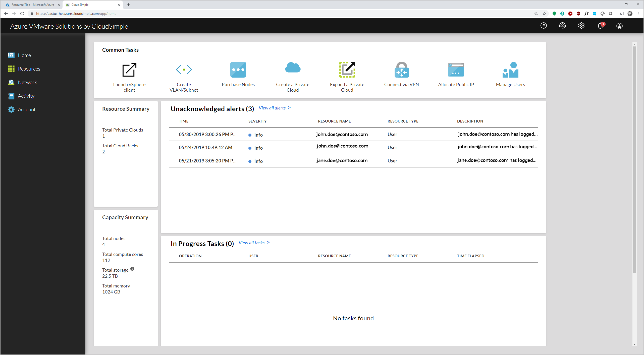This screenshot has width=644, height=355.
Task: Toggle the jane.doe alert severity indicator
Action: click(x=249, y=161)
